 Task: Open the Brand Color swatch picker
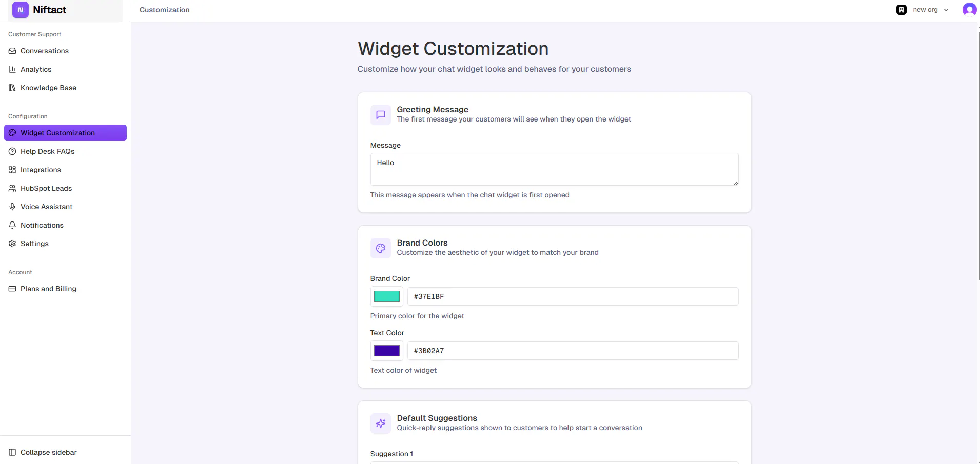[x=387, y=296]
